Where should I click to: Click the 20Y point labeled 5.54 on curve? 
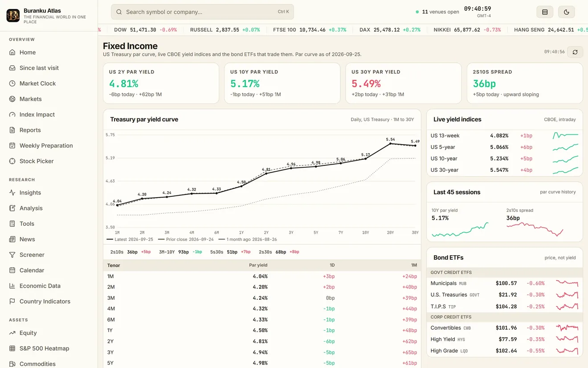click(x=390, y=143)
